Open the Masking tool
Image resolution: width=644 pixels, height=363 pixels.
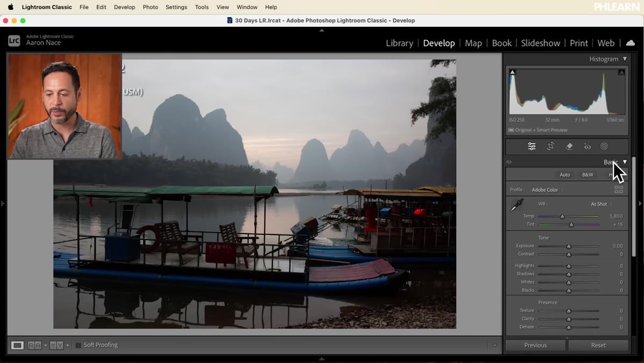coord(604,146)
